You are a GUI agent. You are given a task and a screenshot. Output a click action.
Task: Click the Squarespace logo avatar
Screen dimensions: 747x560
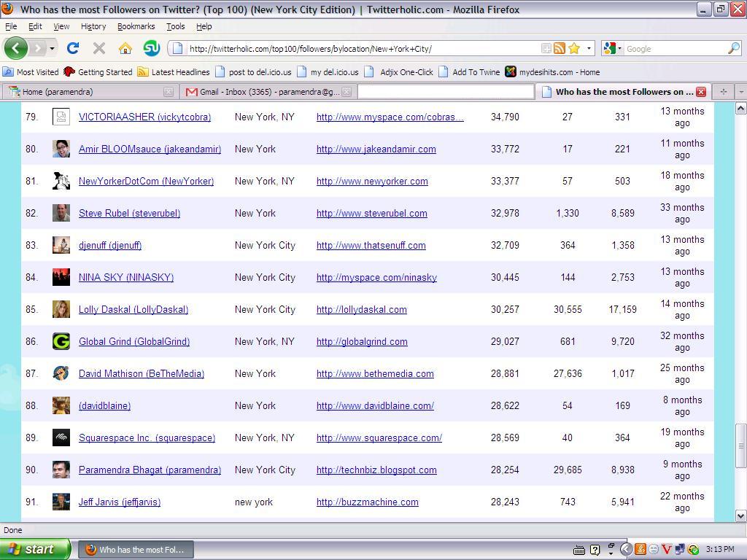pos(61,437)
